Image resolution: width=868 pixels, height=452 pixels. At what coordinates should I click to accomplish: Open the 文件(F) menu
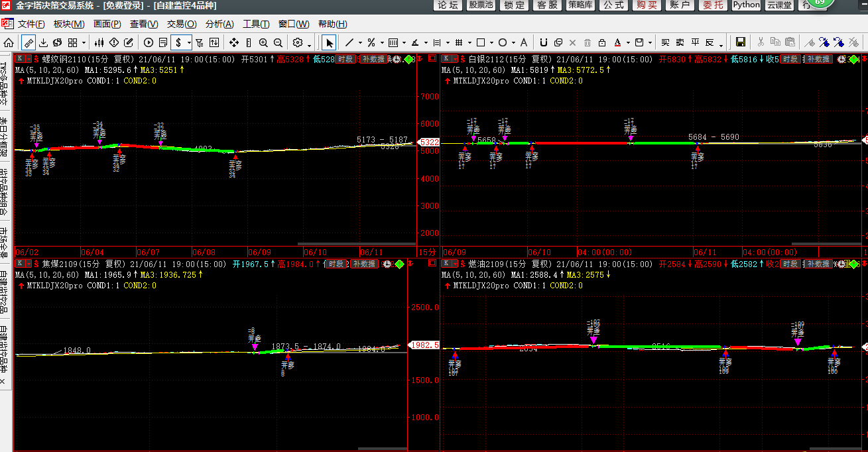[31, 25]
